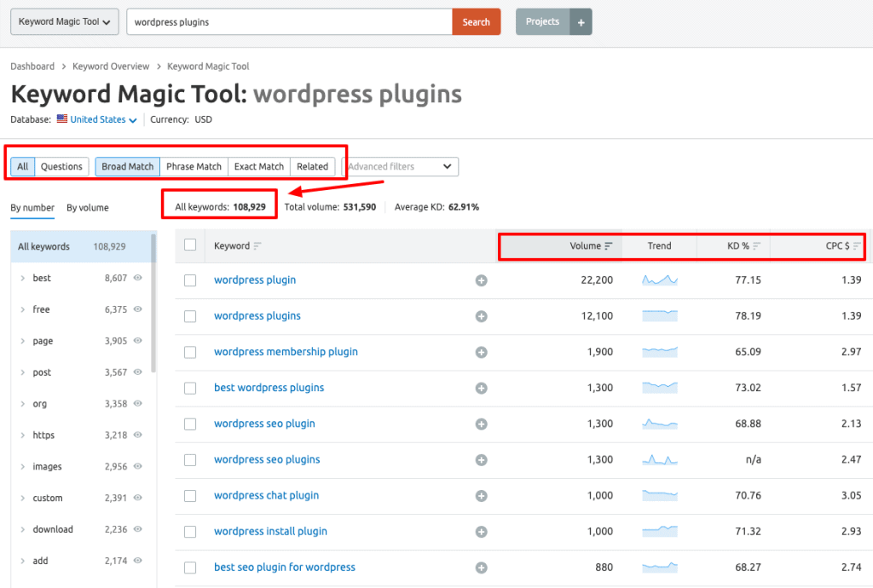Sort by KD % column header
The height and width of the screenshot is (588, 873).
[743, 246]
